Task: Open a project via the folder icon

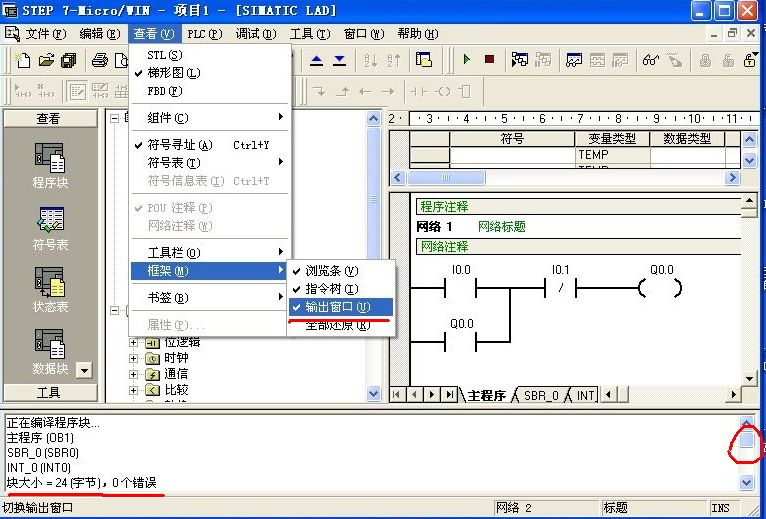Action: (46, 61)
